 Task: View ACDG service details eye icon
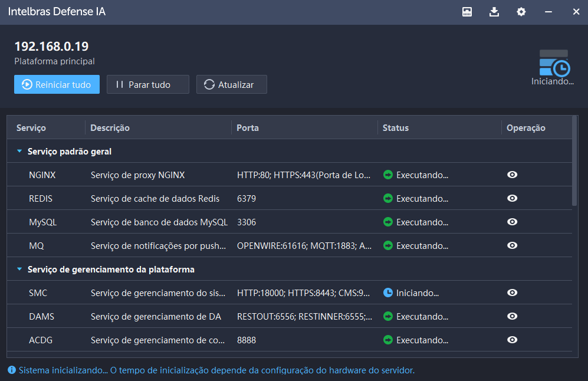point(513,340)
